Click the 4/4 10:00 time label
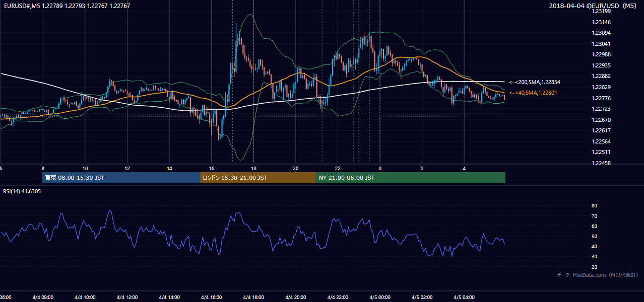644x302 pixels. (x=85, y=297)
